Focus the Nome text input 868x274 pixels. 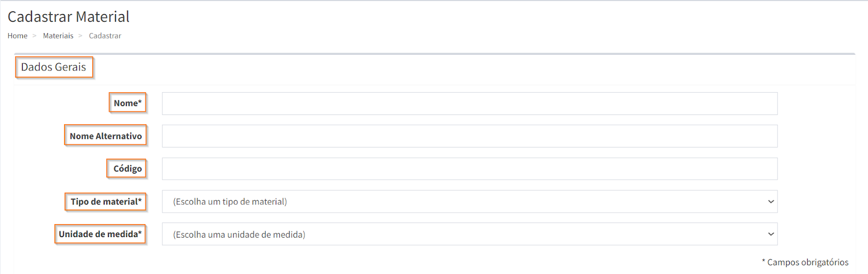coord(469,104)
